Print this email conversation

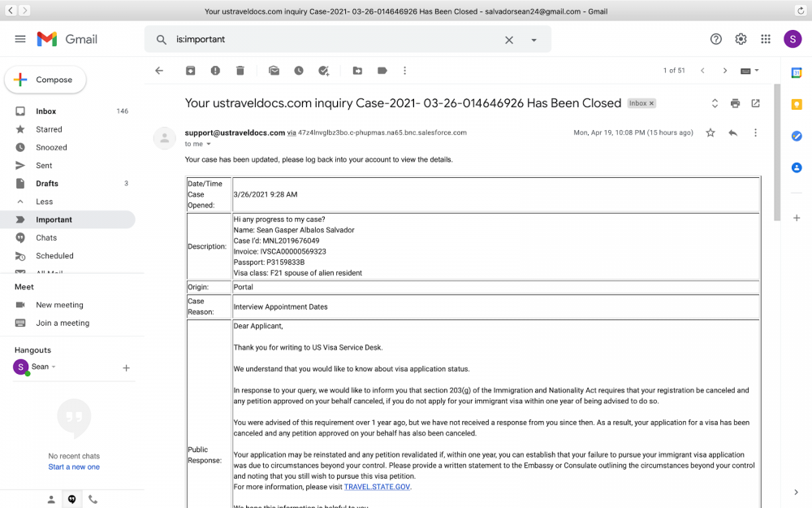click(x=735, y=103)
